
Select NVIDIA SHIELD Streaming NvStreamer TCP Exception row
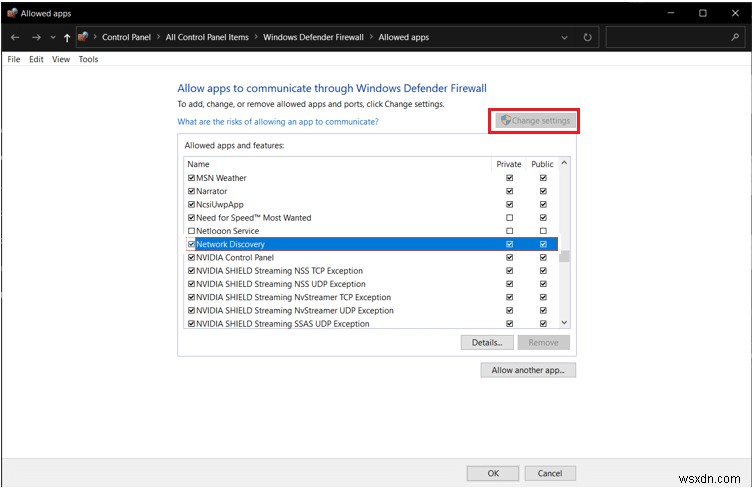point(372,297)
